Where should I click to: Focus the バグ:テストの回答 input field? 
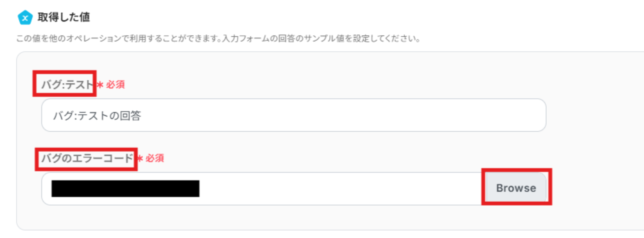click(x=294, y=115)
